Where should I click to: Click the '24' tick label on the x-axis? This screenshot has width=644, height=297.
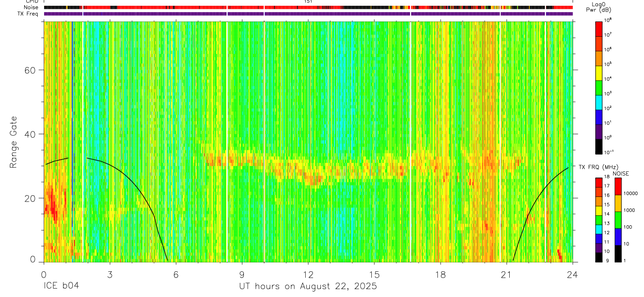coord(573,274)
